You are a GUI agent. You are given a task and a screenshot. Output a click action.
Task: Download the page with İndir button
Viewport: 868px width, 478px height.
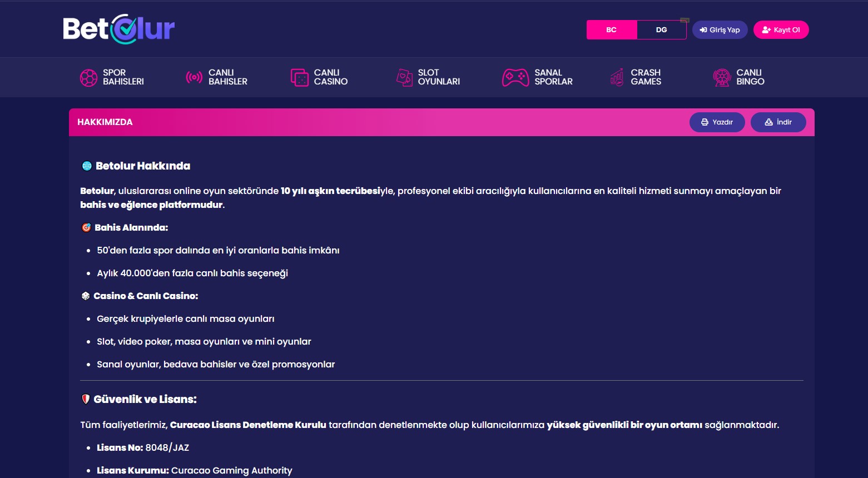(778, 122)
